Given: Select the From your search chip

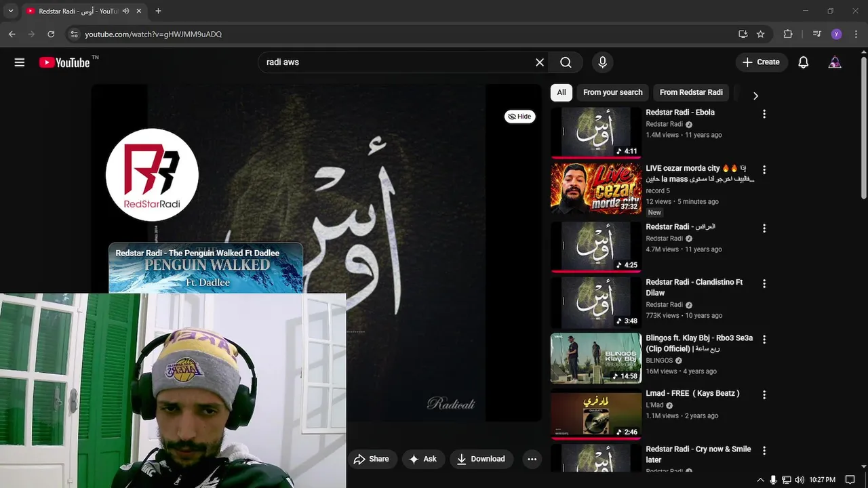Looking at the screenshot, I should [612, 92].
